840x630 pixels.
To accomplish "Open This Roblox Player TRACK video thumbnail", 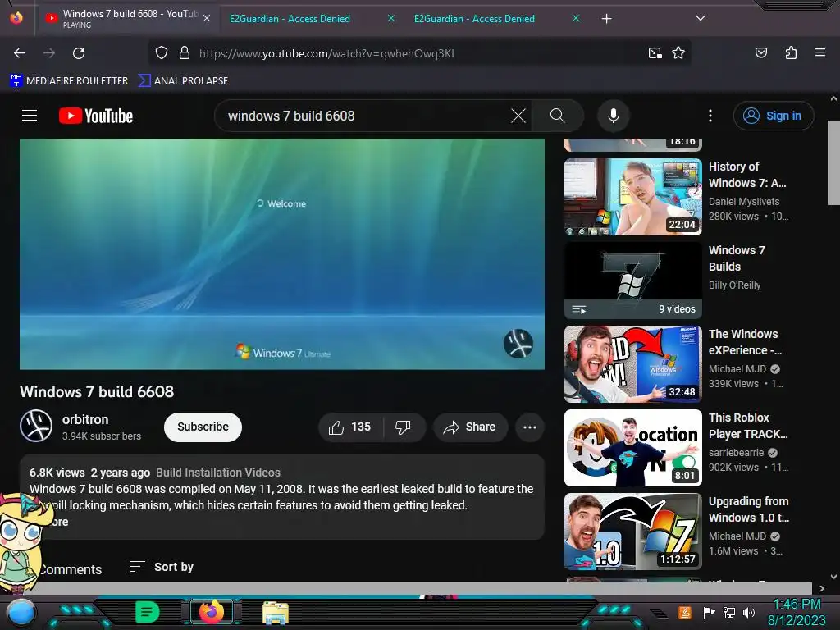I will coord(632,447).
